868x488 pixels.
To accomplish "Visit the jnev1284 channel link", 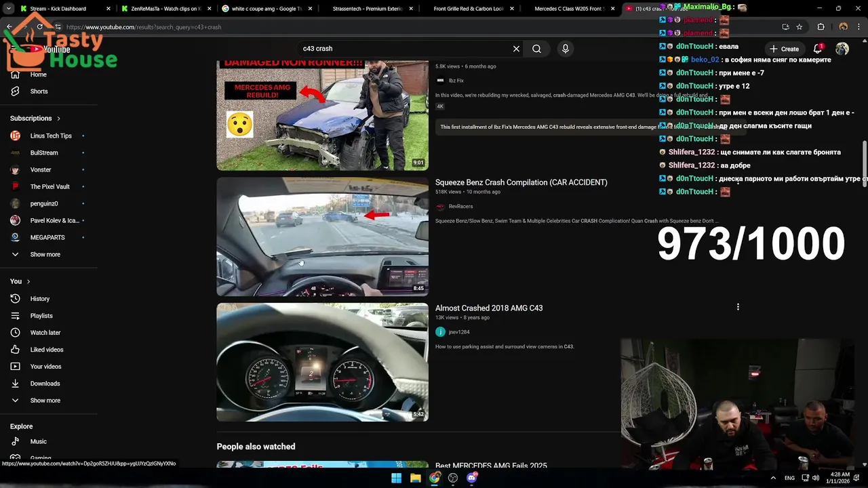I will 459,332.
